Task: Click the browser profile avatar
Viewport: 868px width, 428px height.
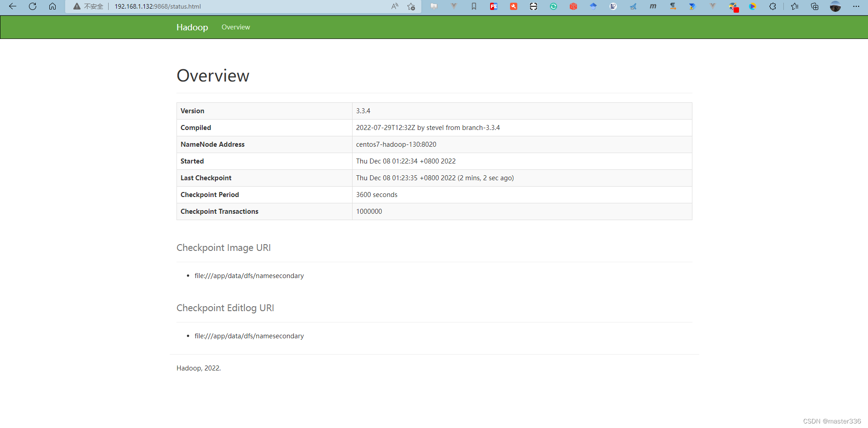Action: 835,6
